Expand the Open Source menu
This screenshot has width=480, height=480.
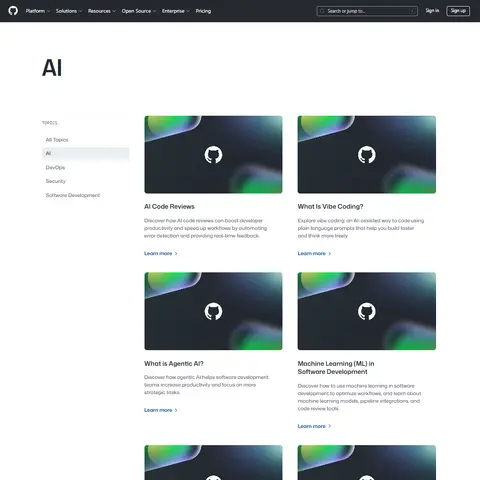(x=139, y=11)
